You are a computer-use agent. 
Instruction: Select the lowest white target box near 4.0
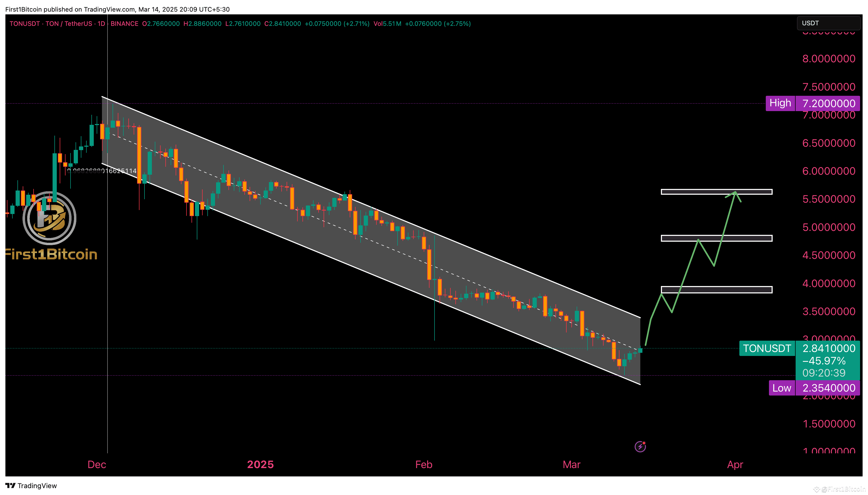(x=731, y=290)
